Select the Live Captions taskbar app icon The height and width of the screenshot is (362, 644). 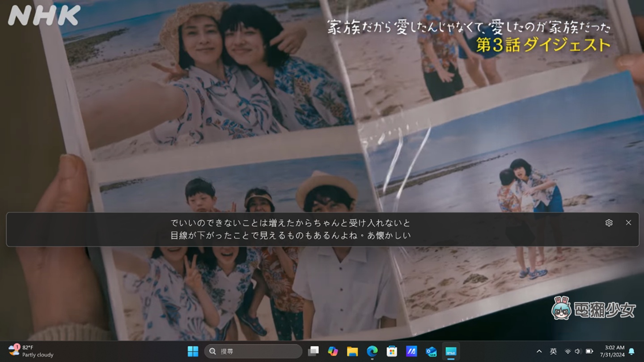[451, 351]
